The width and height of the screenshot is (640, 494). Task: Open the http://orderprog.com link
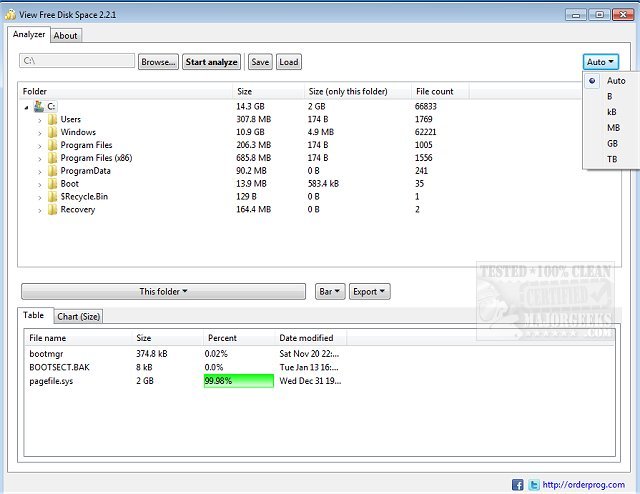tap(583, 485)
